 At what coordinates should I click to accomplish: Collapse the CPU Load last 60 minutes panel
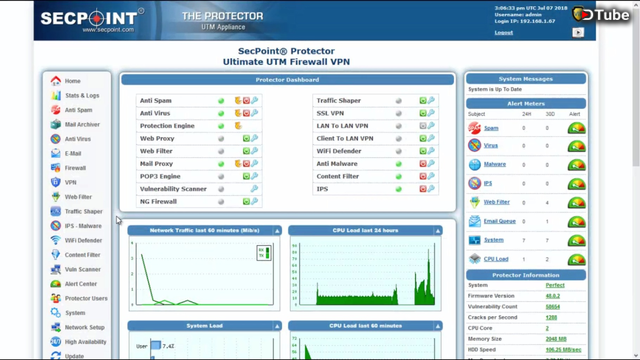pyautogui.click(x=438, y=326)
